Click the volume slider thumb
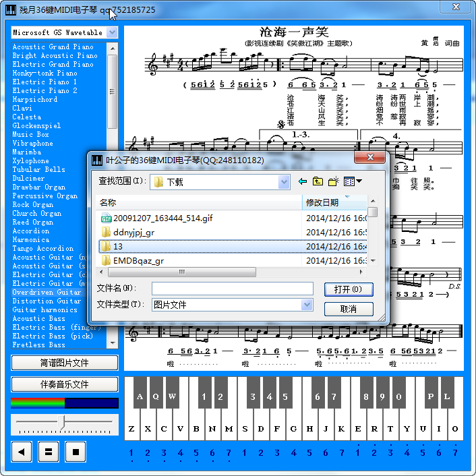The height and width of the screenshot is (476, 476). pyautogui.click(x=63, y=422)
